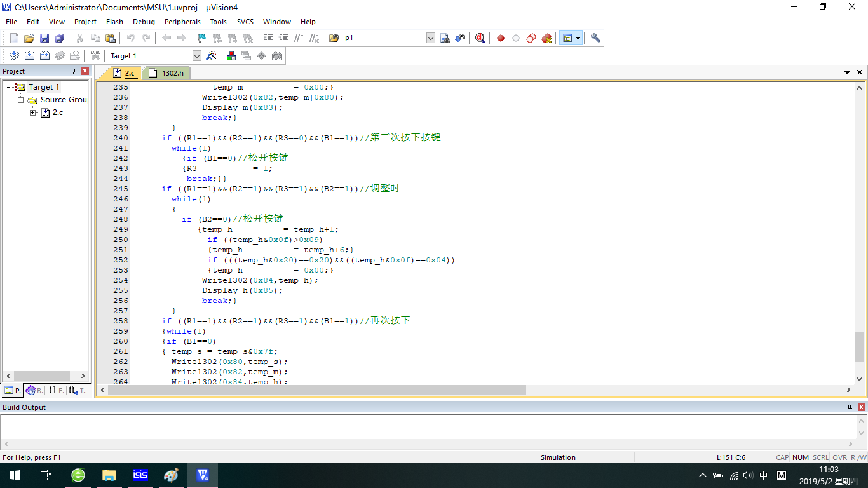Open Target Options magic wand icon
868x488 pixels.
coord(212,56)
